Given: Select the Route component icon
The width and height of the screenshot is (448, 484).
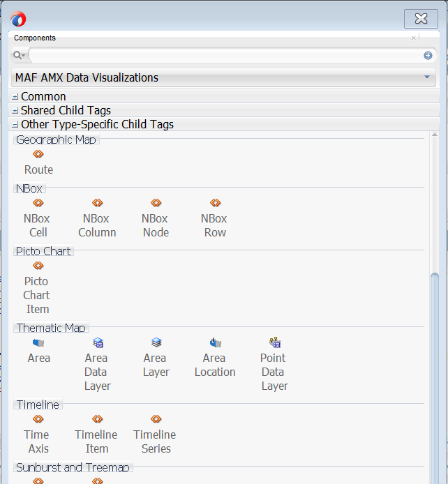Looking at the screenshot, I should 38,154.
